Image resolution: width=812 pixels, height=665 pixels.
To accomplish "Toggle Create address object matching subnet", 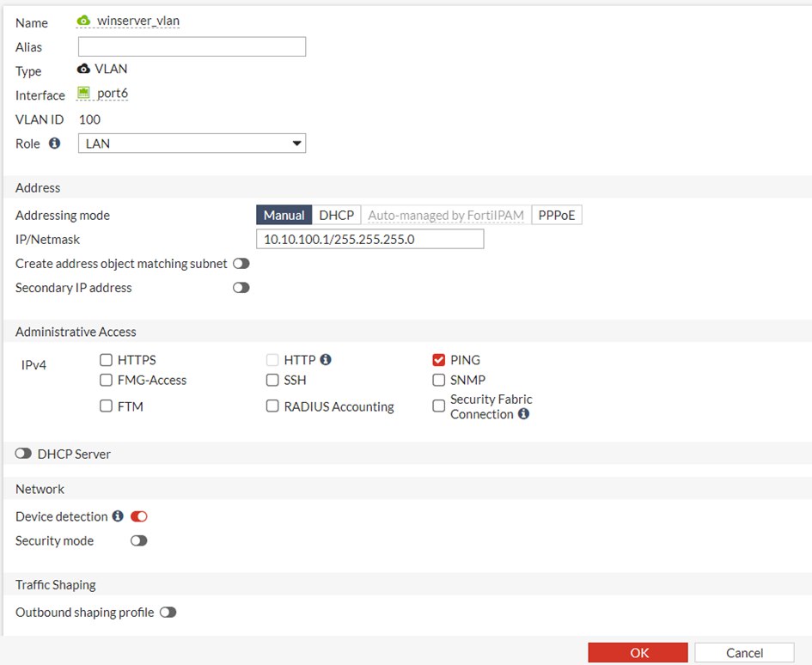I will point(241,264).
